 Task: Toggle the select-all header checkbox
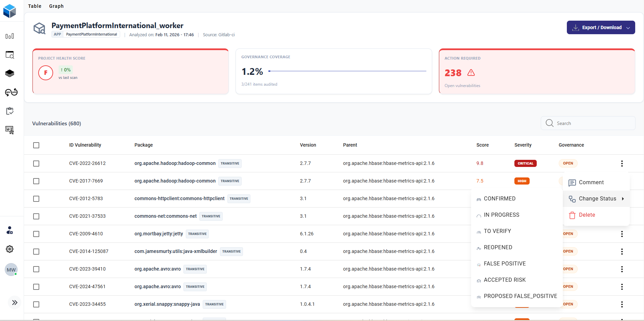tap(36, 145)
